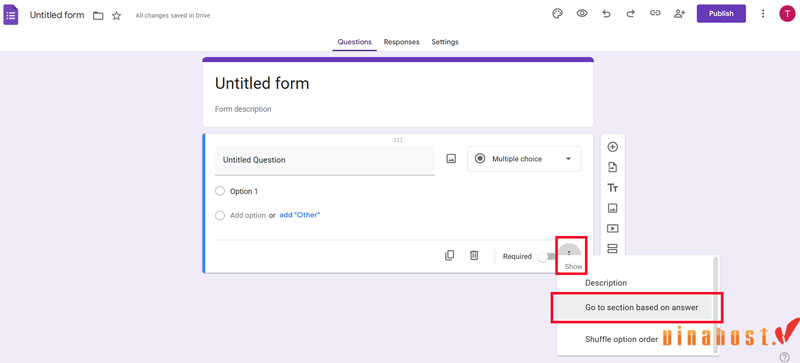The width and height of the screenshot is (800, 363).
Task: Click Add option text
Action: pyautogui.click(x=247, y=215)
